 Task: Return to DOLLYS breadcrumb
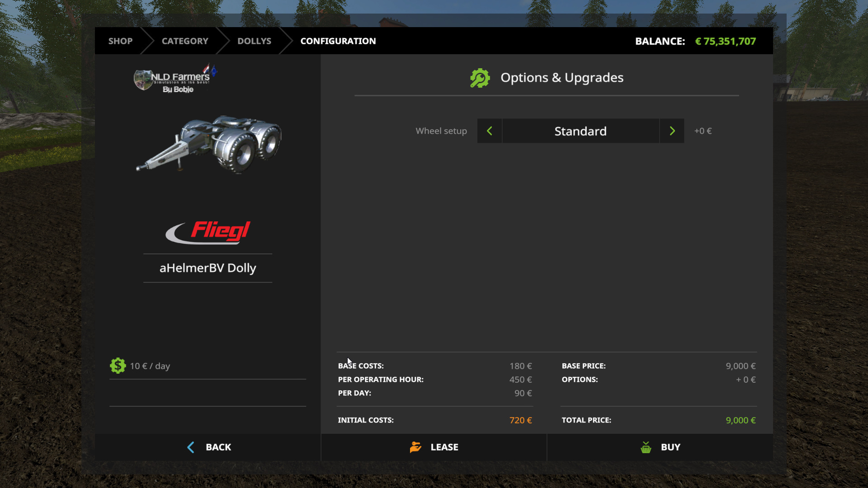pos(254,41)
